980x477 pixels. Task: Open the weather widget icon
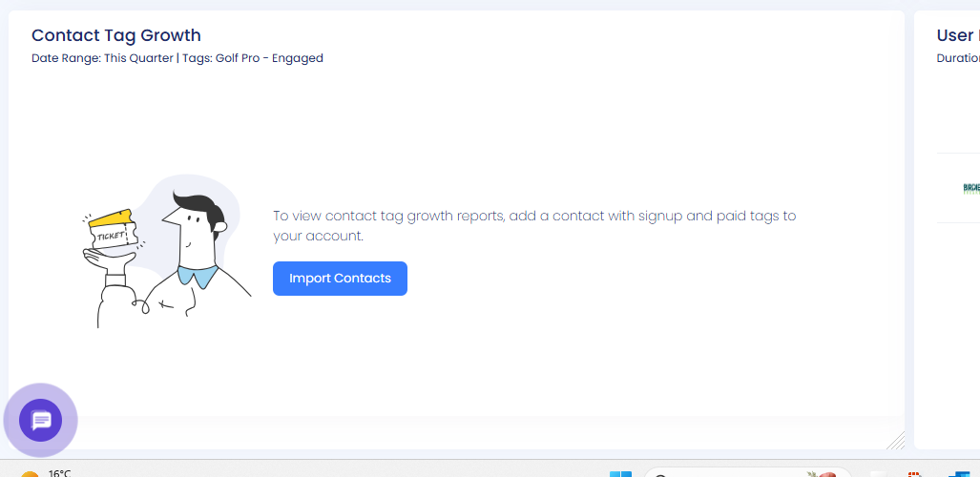[x=30, y=474]
